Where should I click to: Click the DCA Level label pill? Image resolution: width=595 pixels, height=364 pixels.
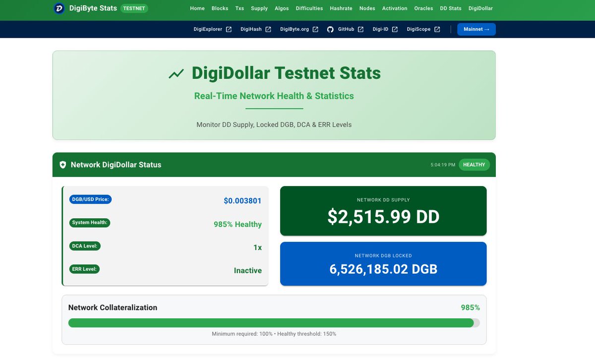coord(85,246)
